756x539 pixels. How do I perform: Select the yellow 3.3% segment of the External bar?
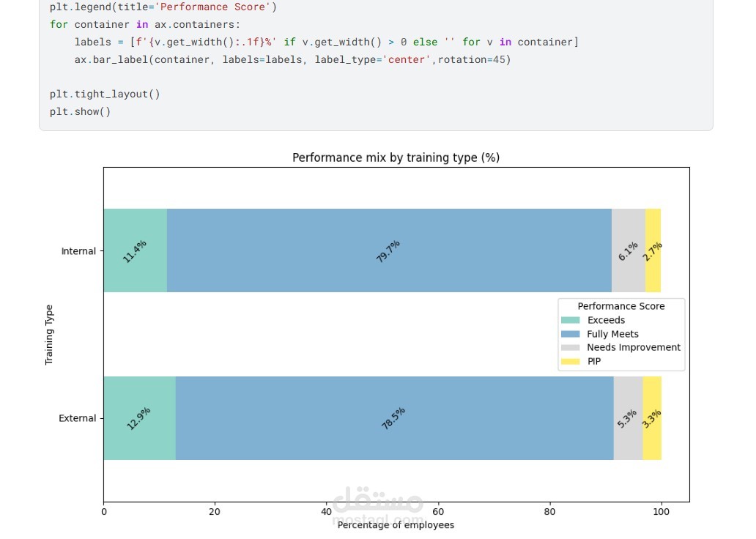[652, 417]
